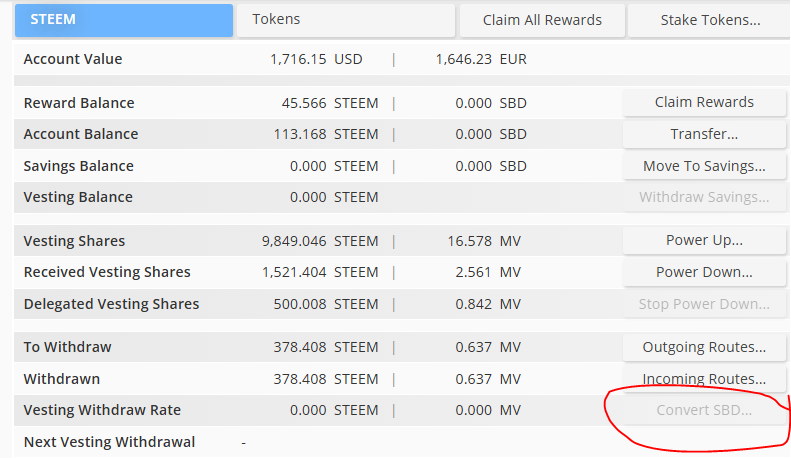
Task: Select the Withdrawn row label
Action: pyautogui.click(x=62, y=379)
